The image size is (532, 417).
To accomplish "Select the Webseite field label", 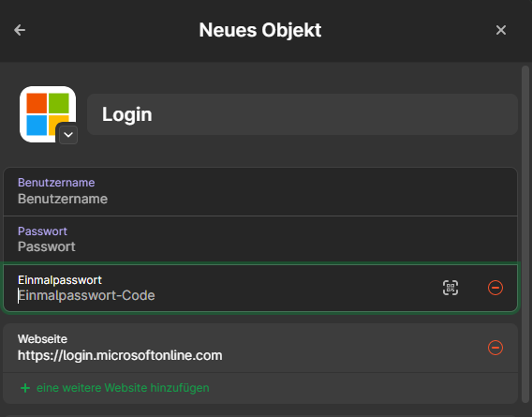I will (x=42, y=339).
